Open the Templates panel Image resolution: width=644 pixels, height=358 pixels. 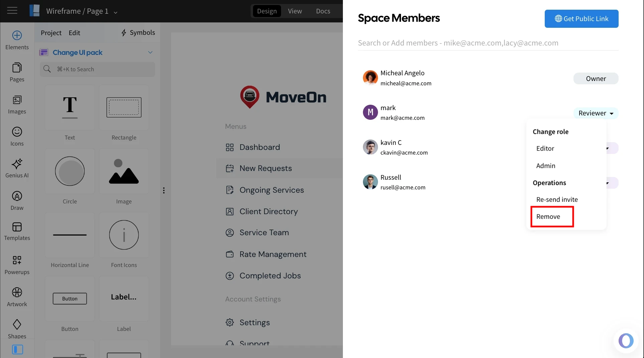click(x=17, y=232)
